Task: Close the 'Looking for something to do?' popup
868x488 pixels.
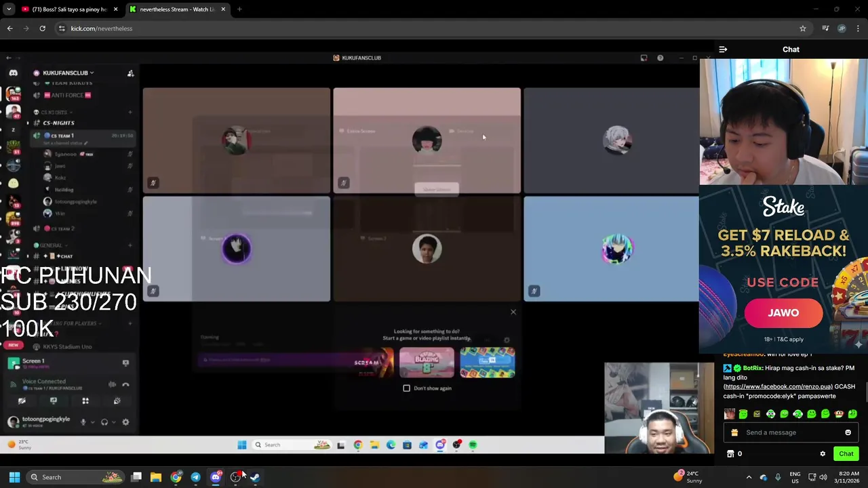Action: [513, 312]
